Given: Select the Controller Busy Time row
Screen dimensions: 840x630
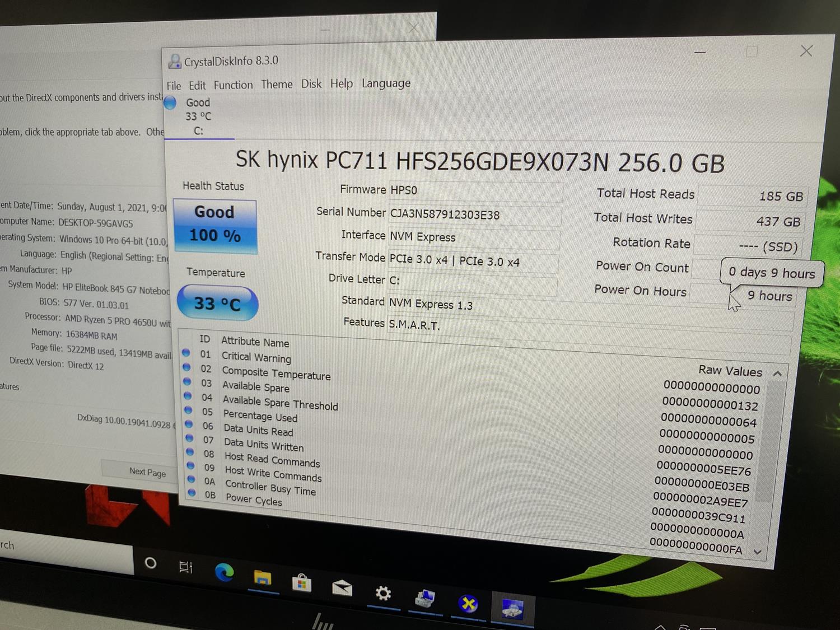Looking at the screenshot, I should click(x=470, y=507).
